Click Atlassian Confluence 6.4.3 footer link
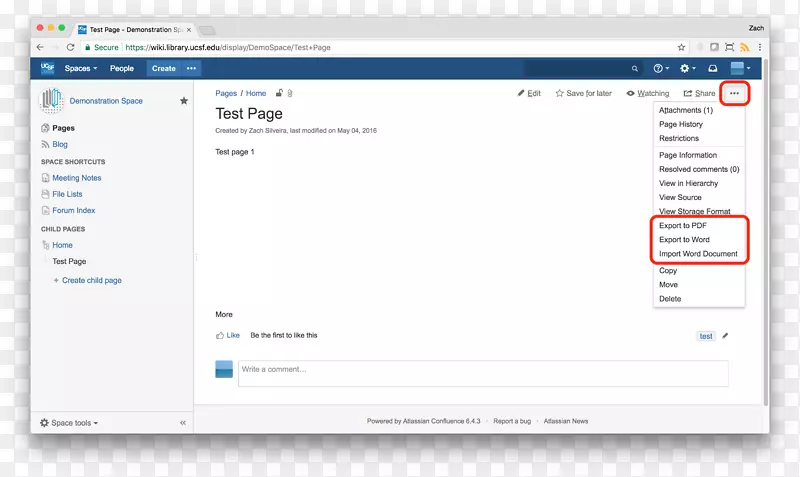Image resolution: width=800 pixels, height=477 pixels. [441, 421]
